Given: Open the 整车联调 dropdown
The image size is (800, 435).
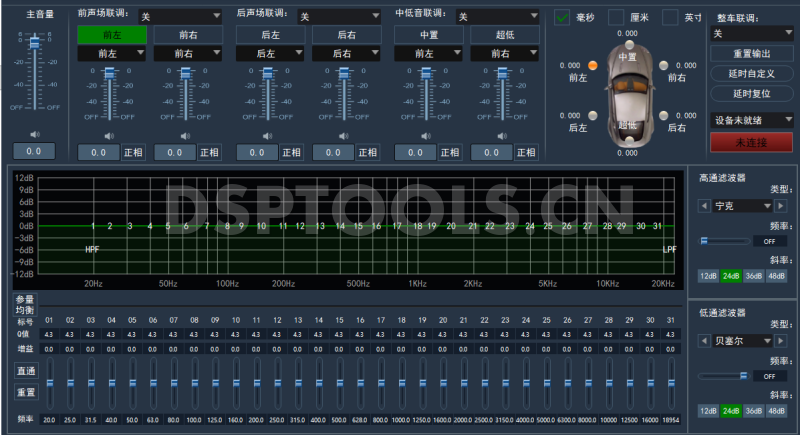Looking at the screenshot, I should coord(752,34).
